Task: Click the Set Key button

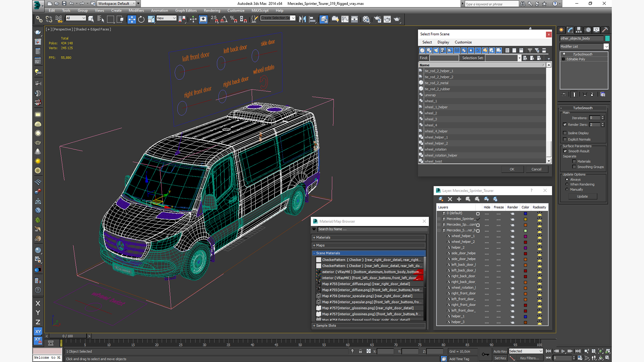Action: 500,358
